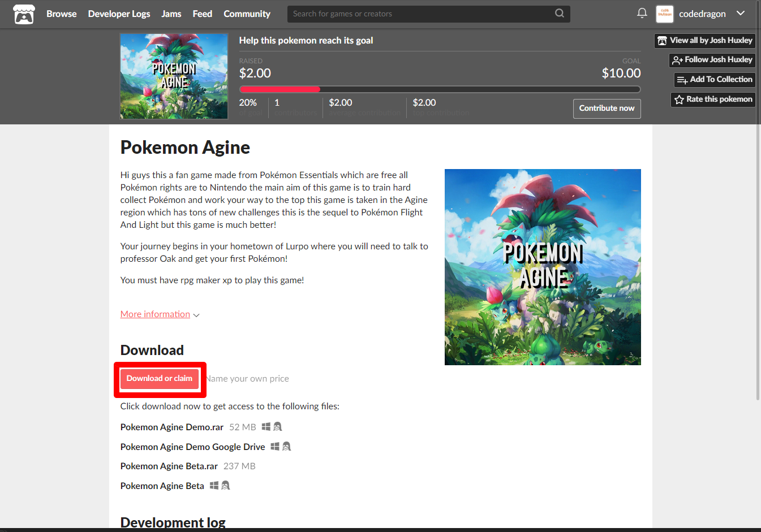Click the Name your own price text
This screenshot has height=532, width=761.
(x=247, y=379)
